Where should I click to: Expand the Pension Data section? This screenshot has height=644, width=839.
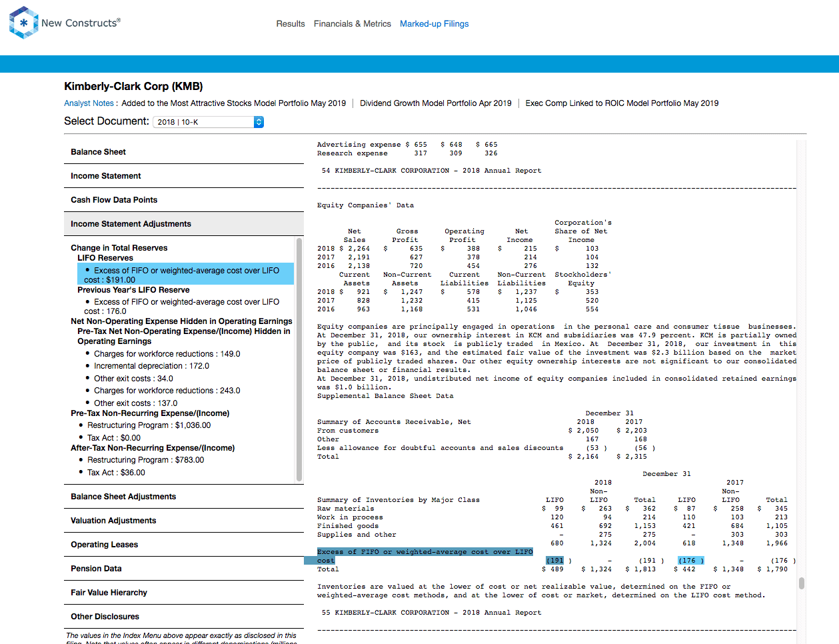[x=184, y=569]
